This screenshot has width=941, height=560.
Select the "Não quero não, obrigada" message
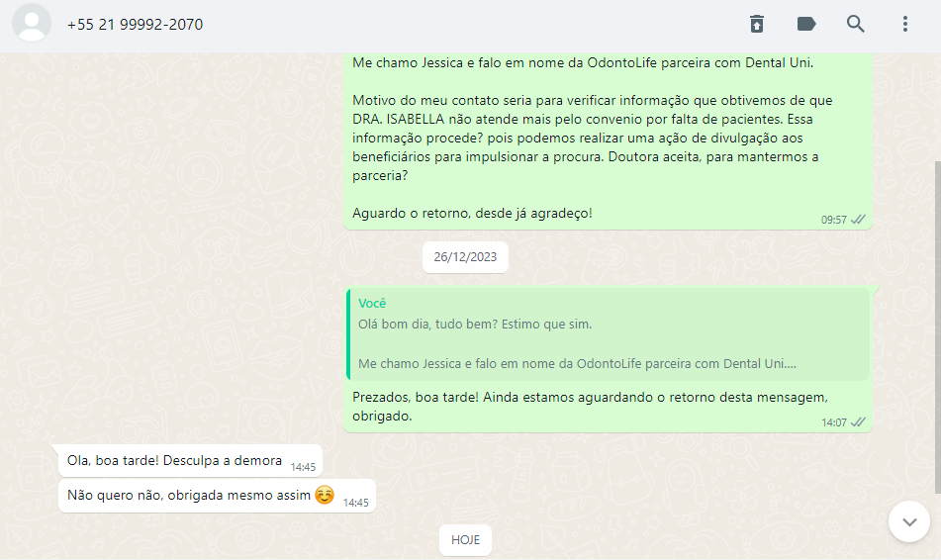pos(217,496)
